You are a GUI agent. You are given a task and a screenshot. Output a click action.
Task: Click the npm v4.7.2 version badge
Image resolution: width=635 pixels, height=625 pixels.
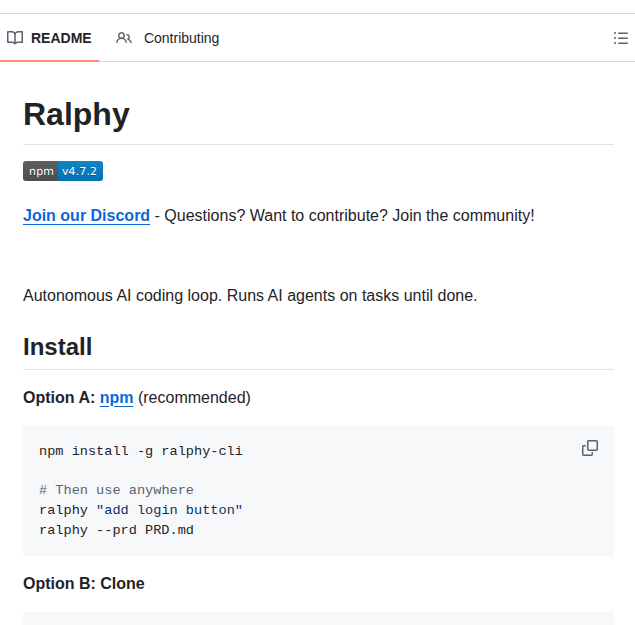(x=63, y=171)
